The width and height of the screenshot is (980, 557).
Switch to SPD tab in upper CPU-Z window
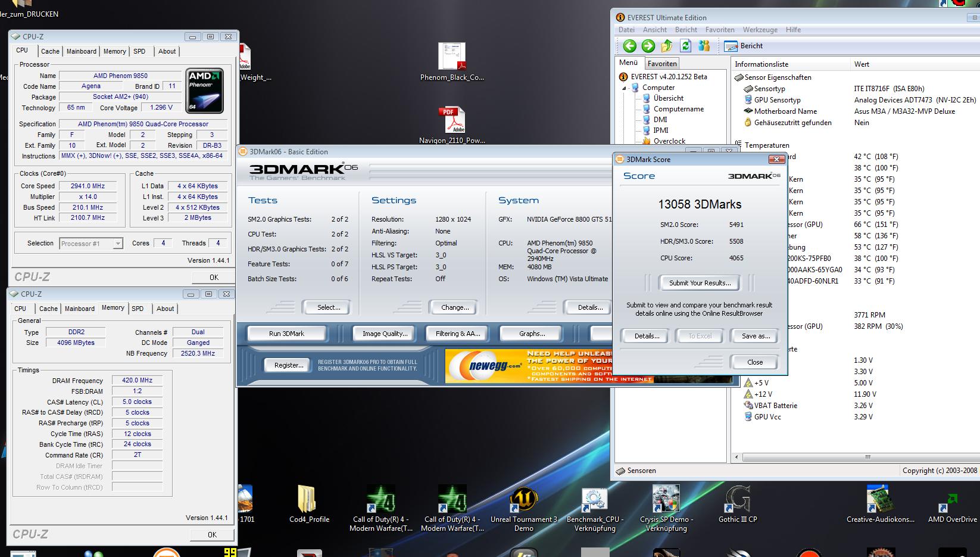[x=139, y=52]
